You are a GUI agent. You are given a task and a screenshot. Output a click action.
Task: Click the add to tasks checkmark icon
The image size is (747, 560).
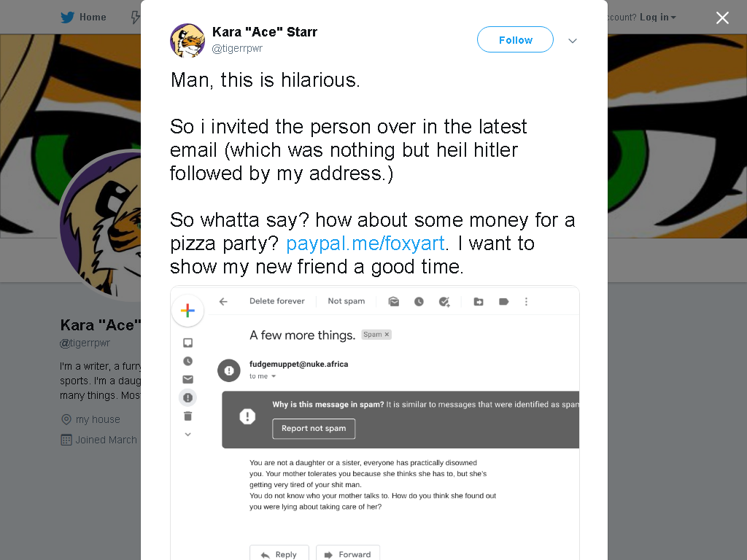click(444, 301)
